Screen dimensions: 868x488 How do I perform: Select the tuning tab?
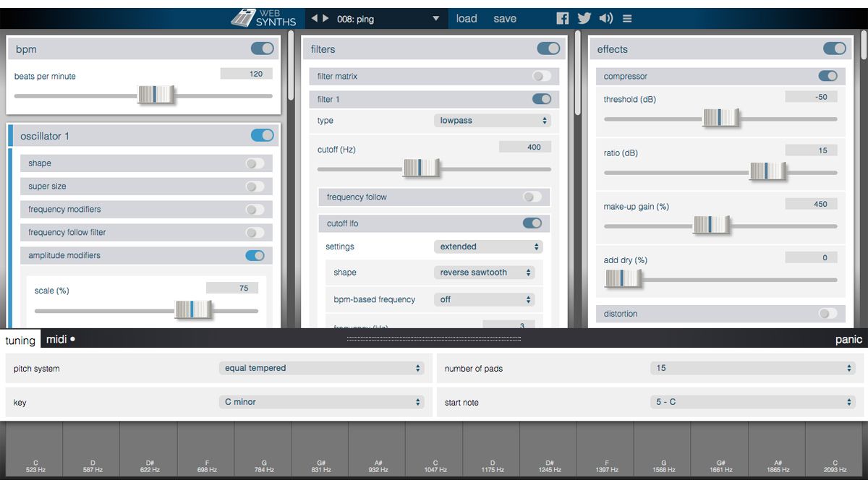(20, 340)
